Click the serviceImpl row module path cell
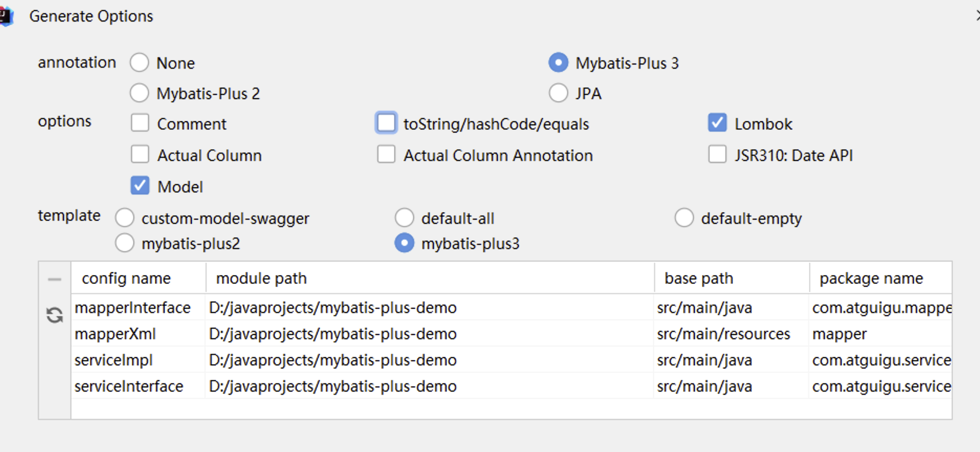This screenshot has width=980, height=452. pos(429,360)
